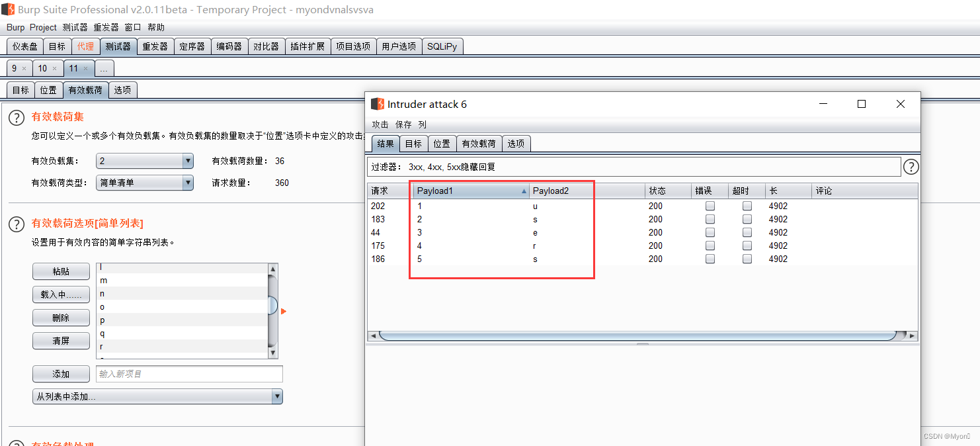Switch to 位置 tab in main window

point(48,90)
